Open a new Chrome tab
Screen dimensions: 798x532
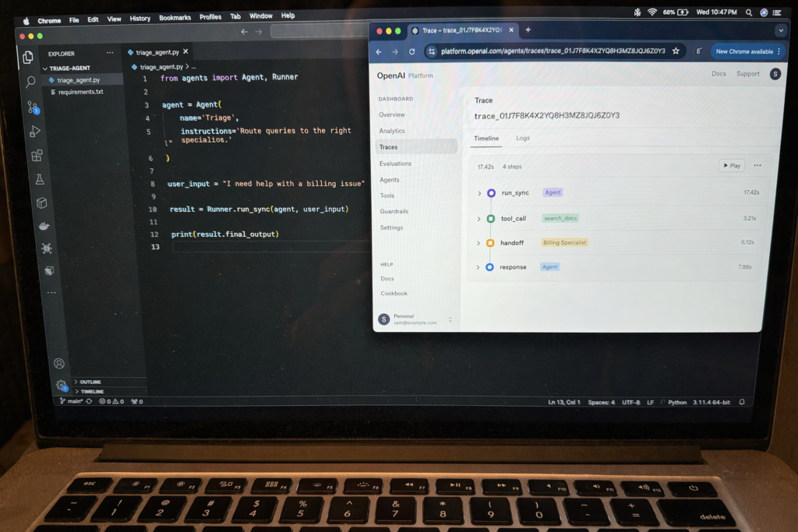click(528, 30)
